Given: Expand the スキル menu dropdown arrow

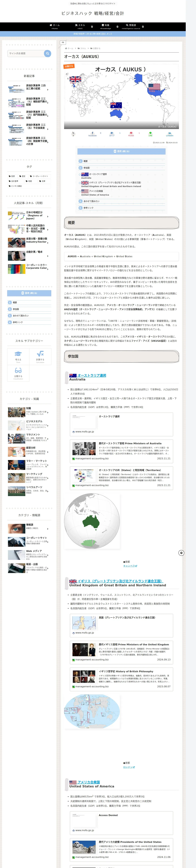Looking at the screenshot, I should click(92, 27).
